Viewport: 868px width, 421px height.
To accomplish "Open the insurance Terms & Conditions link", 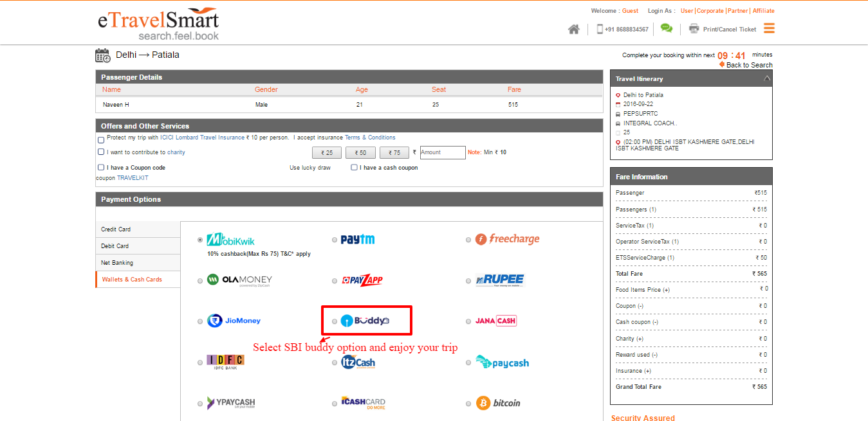I will click(x=370, y=138).
